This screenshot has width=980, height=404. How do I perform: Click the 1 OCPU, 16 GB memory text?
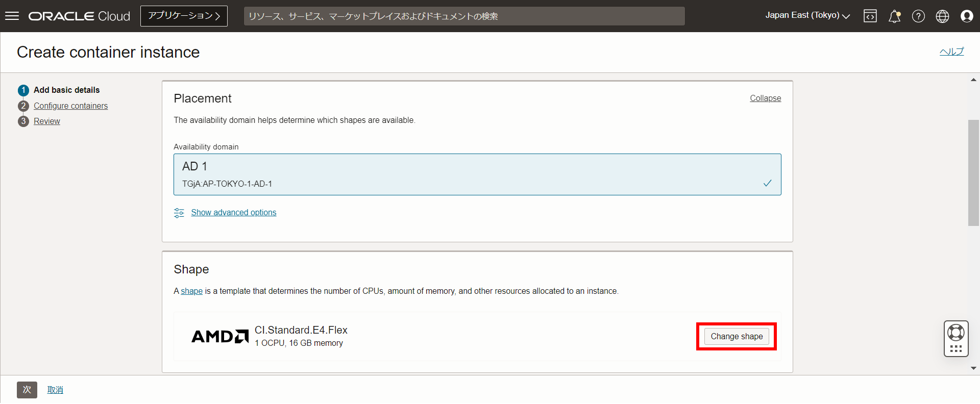[299, 343]
